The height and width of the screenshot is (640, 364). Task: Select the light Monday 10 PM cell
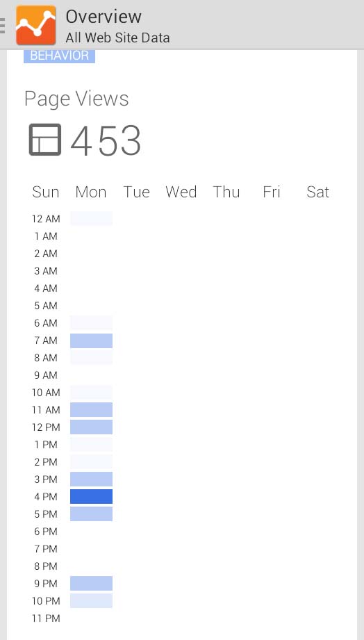(92, 601)
